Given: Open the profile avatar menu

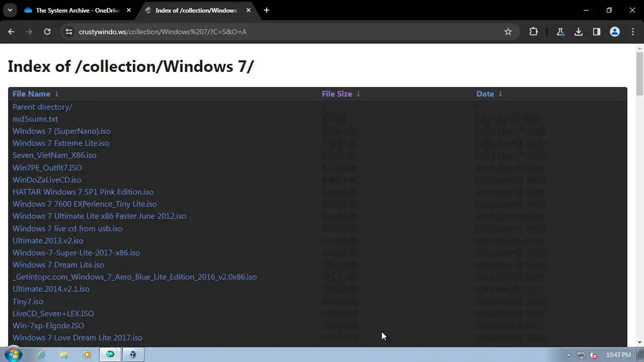Looking at the screenshot, I should tap(614, 32).
